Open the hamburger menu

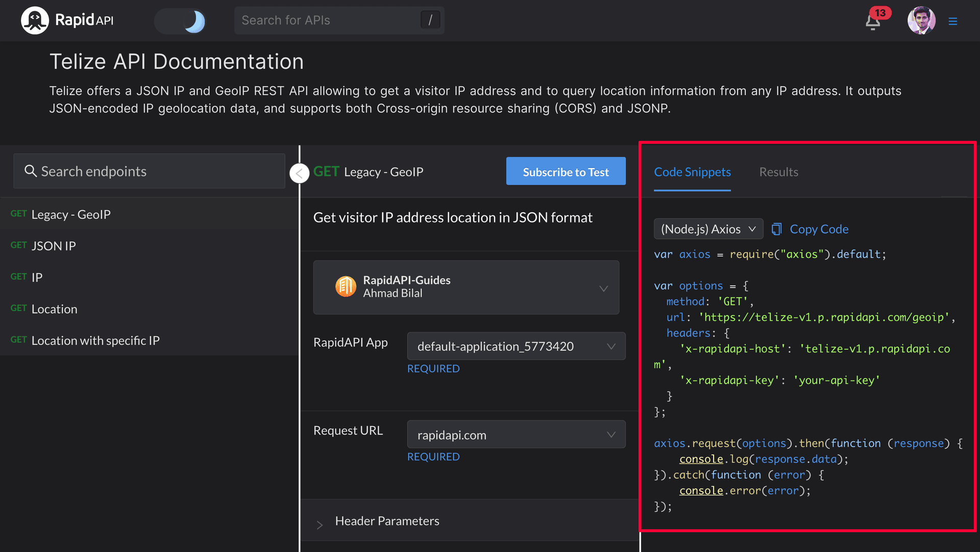click(x=953, y=21)
